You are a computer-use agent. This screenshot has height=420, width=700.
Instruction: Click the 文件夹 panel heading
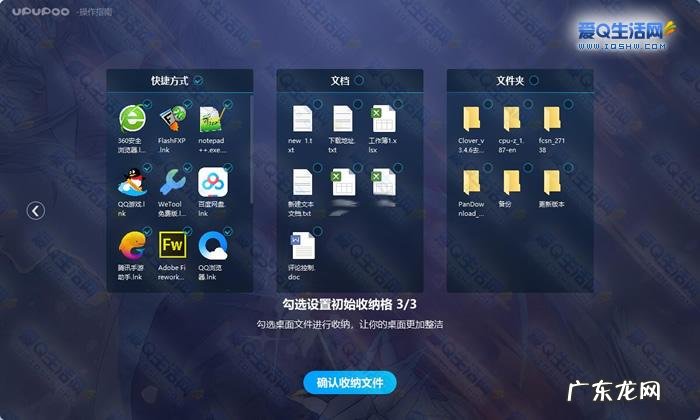(510, 81)
